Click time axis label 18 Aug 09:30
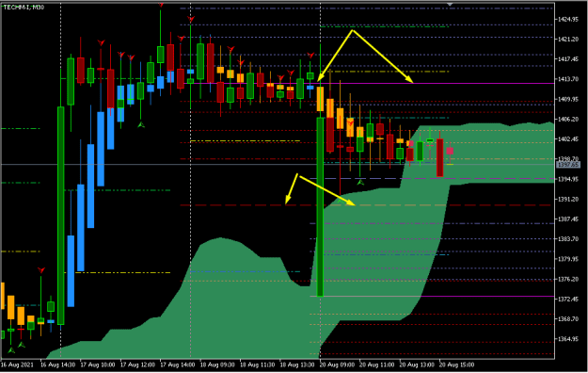This screenshot has height=373, width=588. 217,365
